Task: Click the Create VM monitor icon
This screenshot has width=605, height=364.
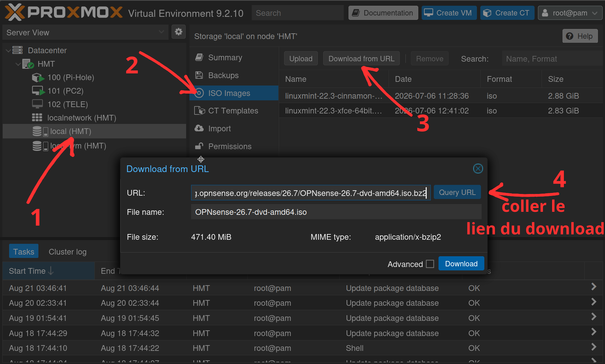Action: [x=428, y=13]
